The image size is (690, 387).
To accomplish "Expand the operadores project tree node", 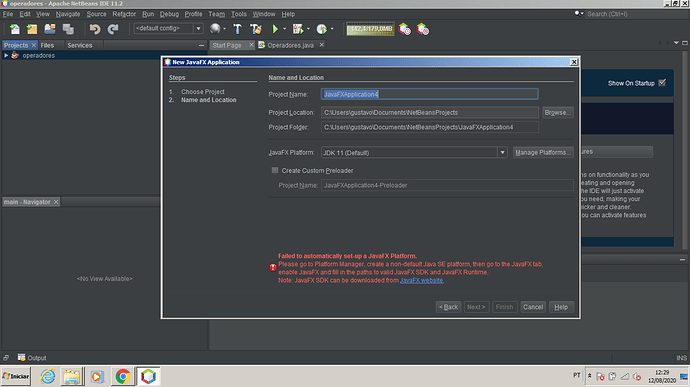I will tap(6, 55).
